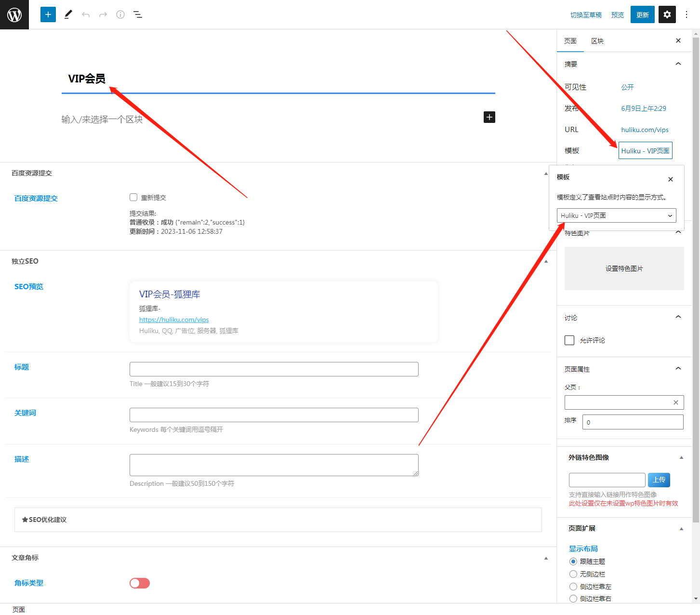Turn on the 角标类型 toggle switch
This screenshot has width=700, height=615.
140,583
